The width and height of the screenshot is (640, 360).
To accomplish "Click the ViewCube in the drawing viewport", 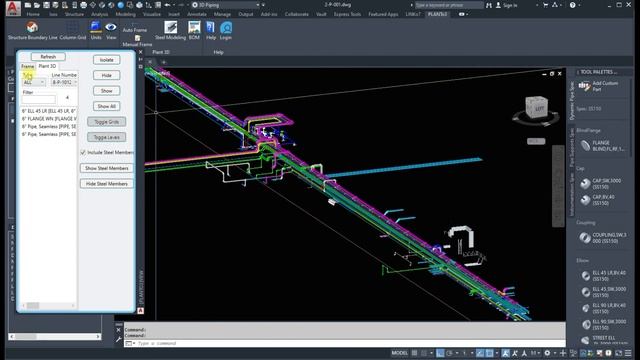I will tap(536, 108).
